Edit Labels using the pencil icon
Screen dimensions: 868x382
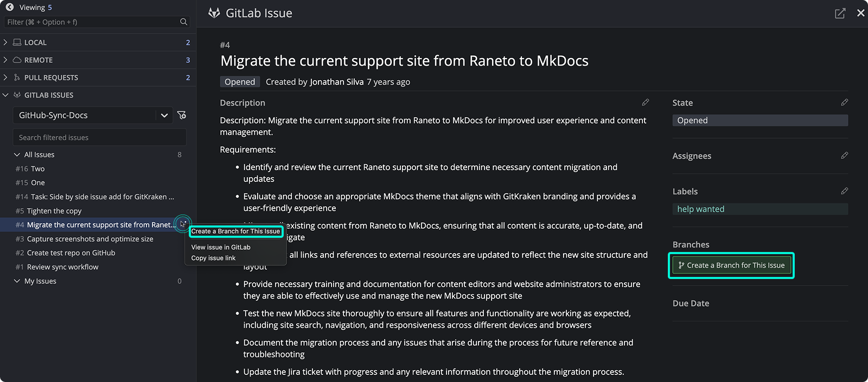pos(844,191)
